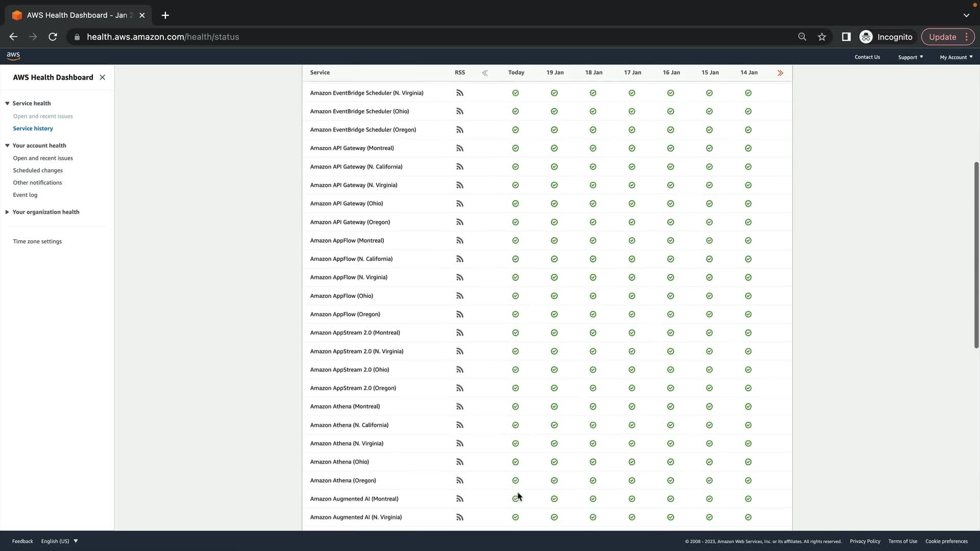Show later dates with right double-chevron

(780, 73)
